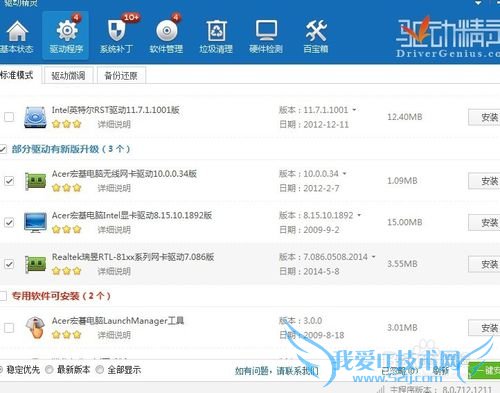
Task: Open 详细说明 for Acer LaunchManager tool
Action: (x=114, y=335)
